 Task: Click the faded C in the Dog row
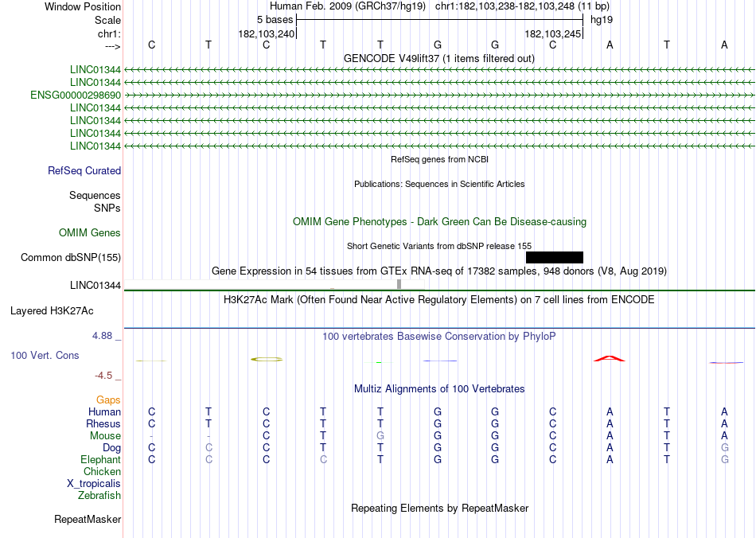(x=208, y=448)
